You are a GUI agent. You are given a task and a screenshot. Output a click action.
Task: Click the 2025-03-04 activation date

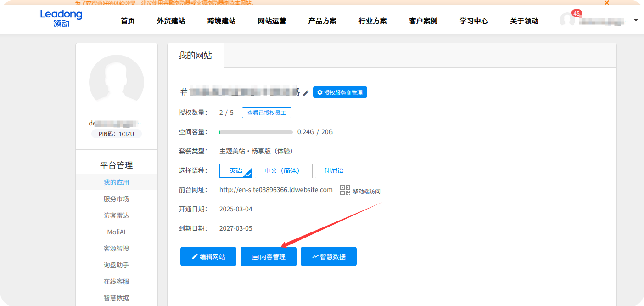coord(236,209)
